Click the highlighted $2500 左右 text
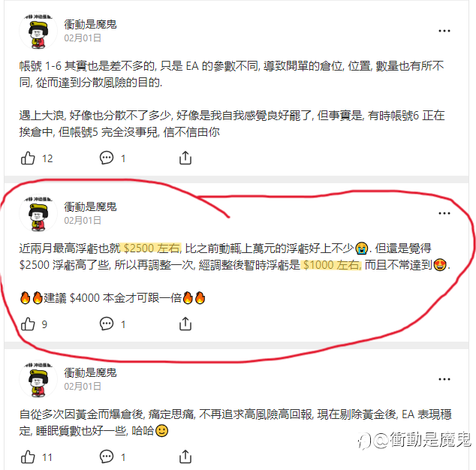The height and width of the screenshot is (470, 476). pyautogui.click(x=151, y=249)
